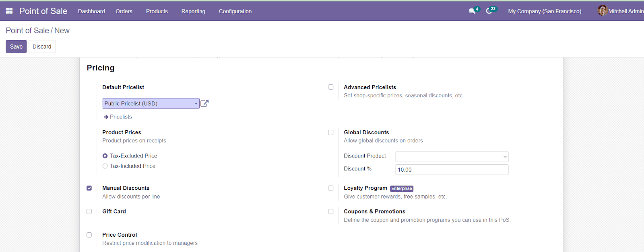Enable the Loyalty Program checkbox
The width and height of the screenshot is (644, 252).
331,188
